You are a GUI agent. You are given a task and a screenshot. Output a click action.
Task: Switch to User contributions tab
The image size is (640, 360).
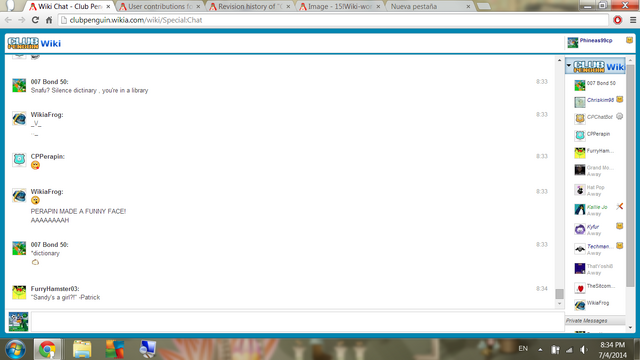pyautogui.click(x=160, y=7)
